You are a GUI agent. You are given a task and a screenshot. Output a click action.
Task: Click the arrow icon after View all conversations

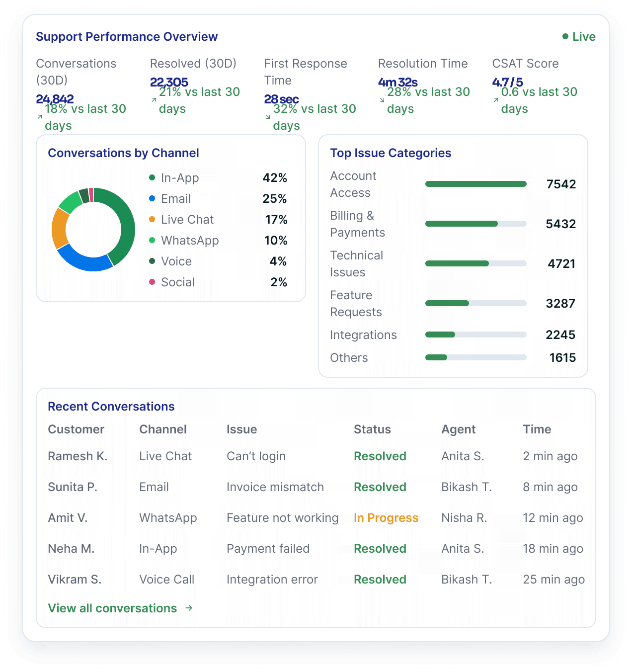(x=189, y=608)
